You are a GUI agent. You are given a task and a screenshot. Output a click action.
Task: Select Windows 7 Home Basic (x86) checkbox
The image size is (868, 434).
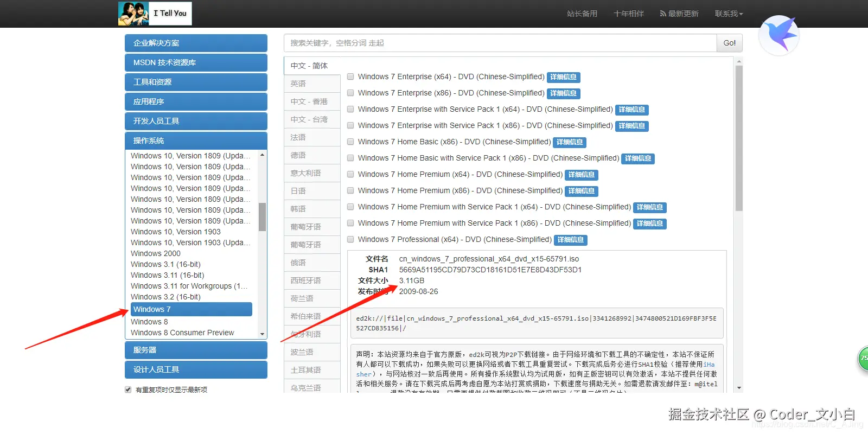click(350, 142)
